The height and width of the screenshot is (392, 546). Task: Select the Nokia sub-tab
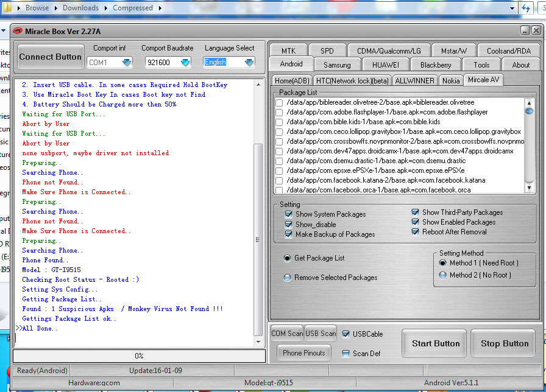[450, 81]
